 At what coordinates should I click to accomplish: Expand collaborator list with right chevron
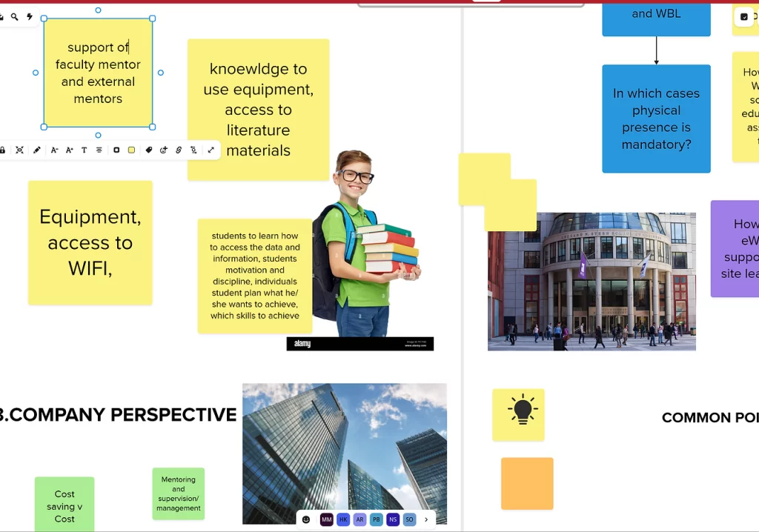click(426, 519)
